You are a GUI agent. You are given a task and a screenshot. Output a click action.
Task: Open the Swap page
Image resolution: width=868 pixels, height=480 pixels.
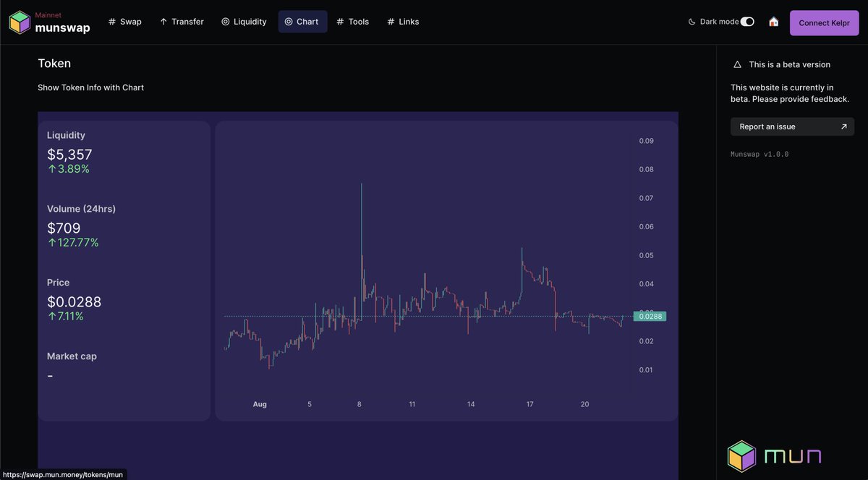tap(125, 22)
